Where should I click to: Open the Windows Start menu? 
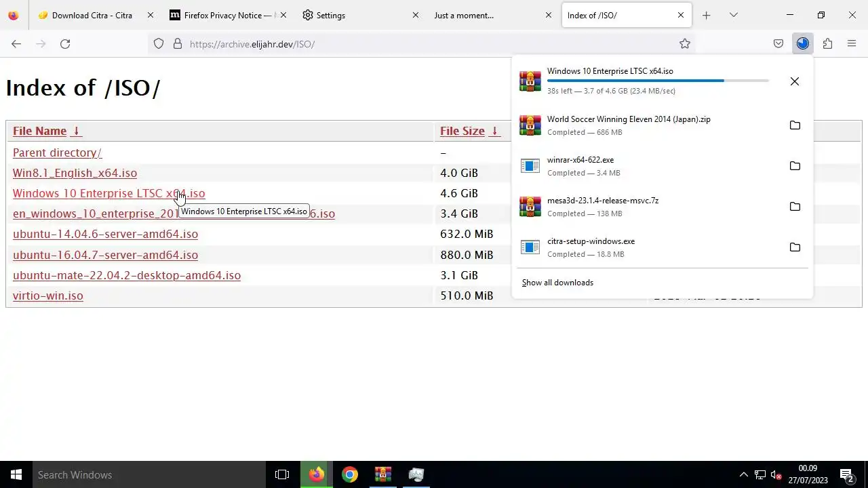[16, 474]
